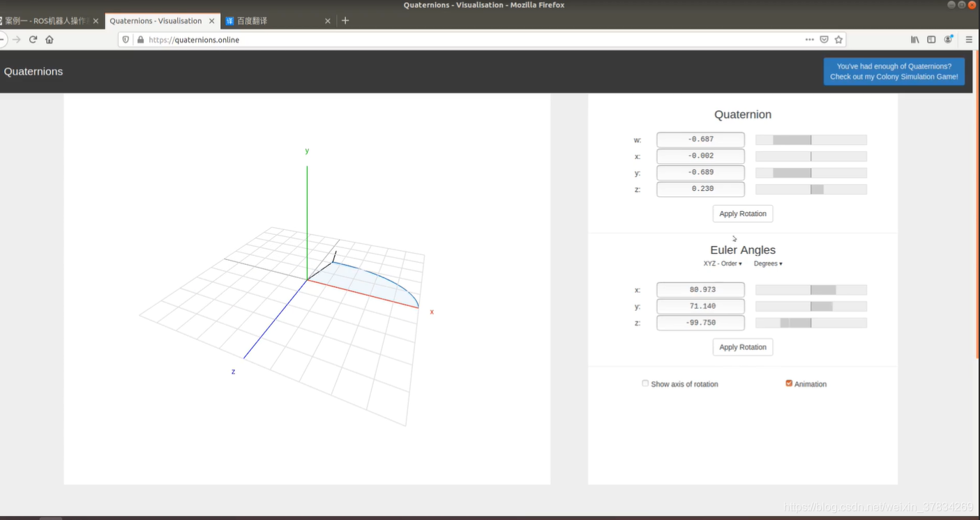
Task: Select the Quaternions - Visualisation tab
Action: click(162, 21)
